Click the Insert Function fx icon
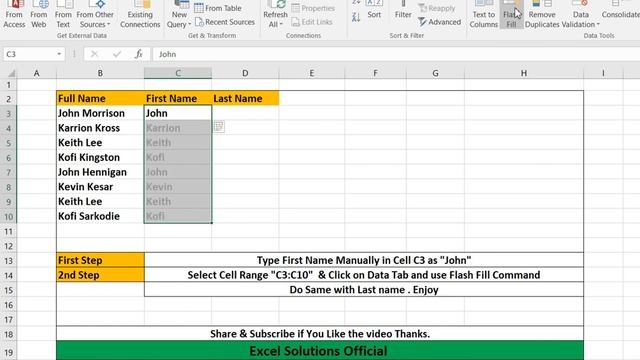 [x=139, y=54]
